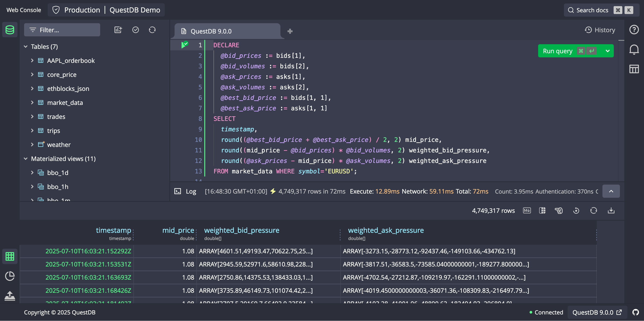Click the 4,749,317 rows count label
The width and height of the screenshot is (644, 321).
pyautogui.click(x=493, y=210)
